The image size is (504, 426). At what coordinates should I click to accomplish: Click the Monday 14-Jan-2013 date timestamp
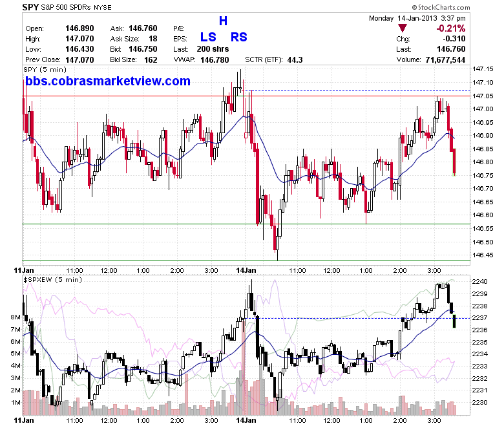(x=417, y=18)
